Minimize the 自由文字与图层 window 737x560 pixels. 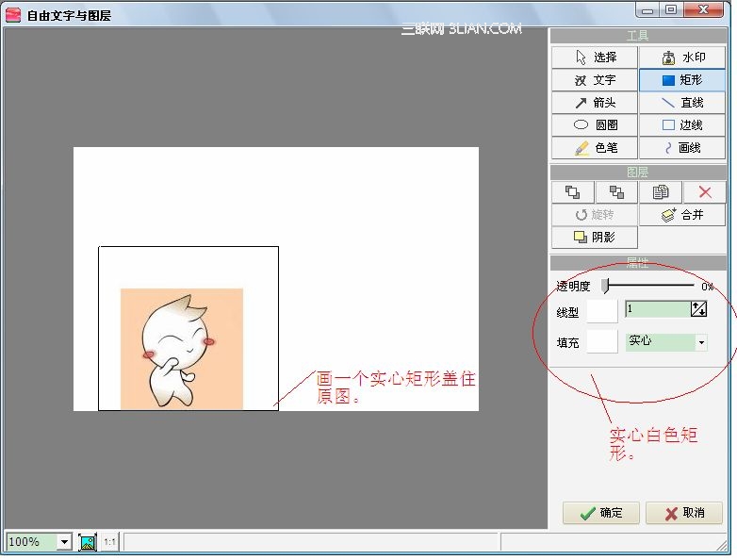(647, 10)
